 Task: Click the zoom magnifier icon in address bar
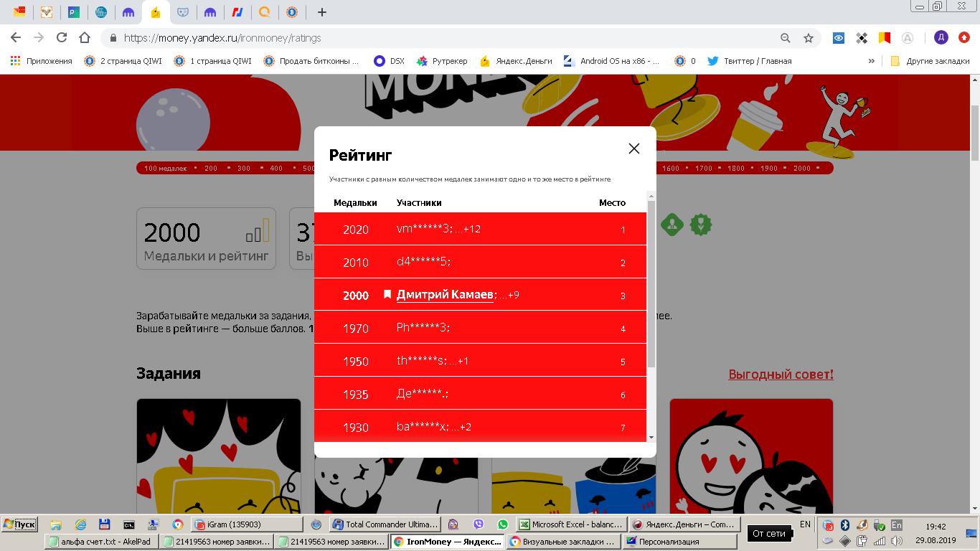[786, 38]
